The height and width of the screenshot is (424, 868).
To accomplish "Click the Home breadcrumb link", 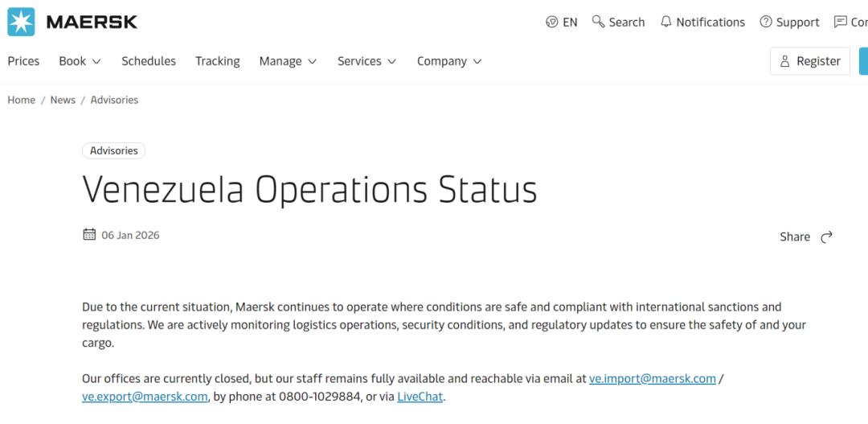I will point(22,100).
